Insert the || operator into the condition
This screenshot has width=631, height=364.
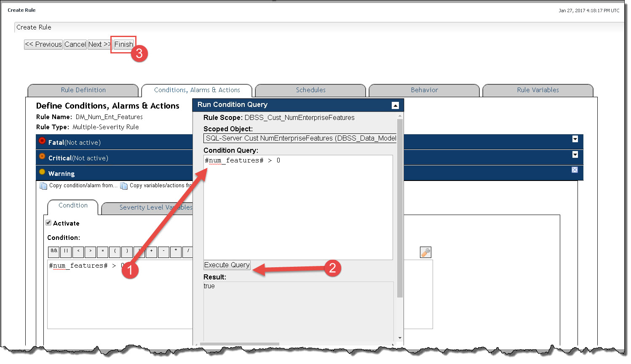pos(66,252)
